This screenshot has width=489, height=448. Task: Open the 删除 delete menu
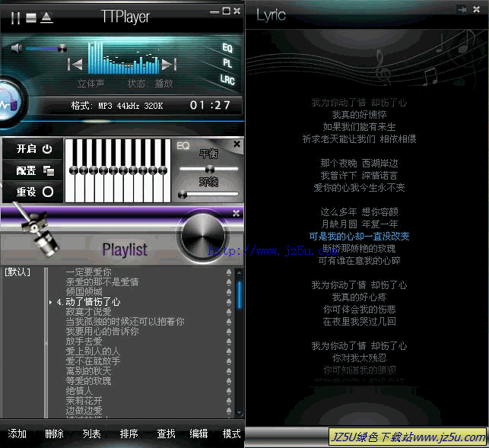tap(54, 434)
